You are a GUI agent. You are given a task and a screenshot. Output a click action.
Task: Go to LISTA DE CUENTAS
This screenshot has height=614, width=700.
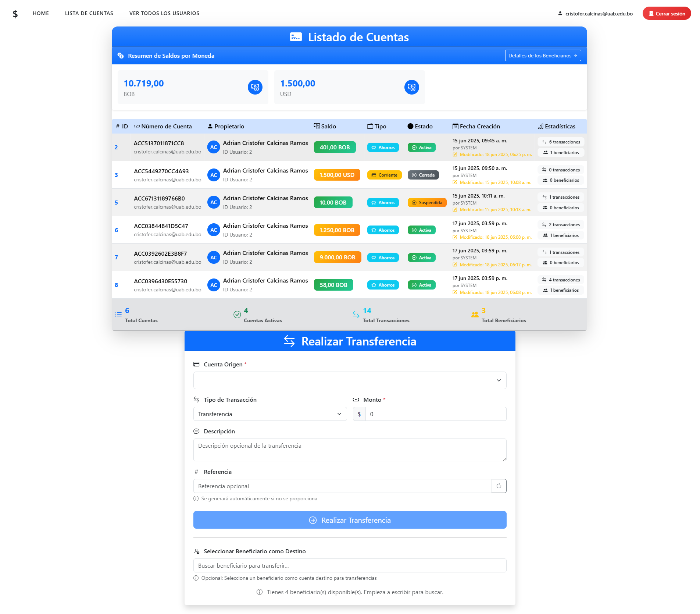(89, 13)
